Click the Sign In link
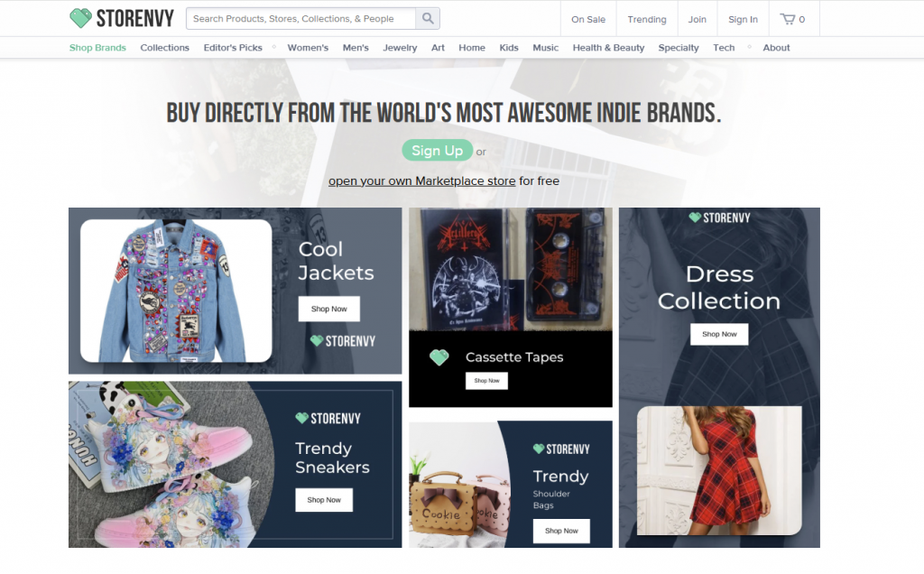The height and width of the screenshot is (574, 924). 743,20
